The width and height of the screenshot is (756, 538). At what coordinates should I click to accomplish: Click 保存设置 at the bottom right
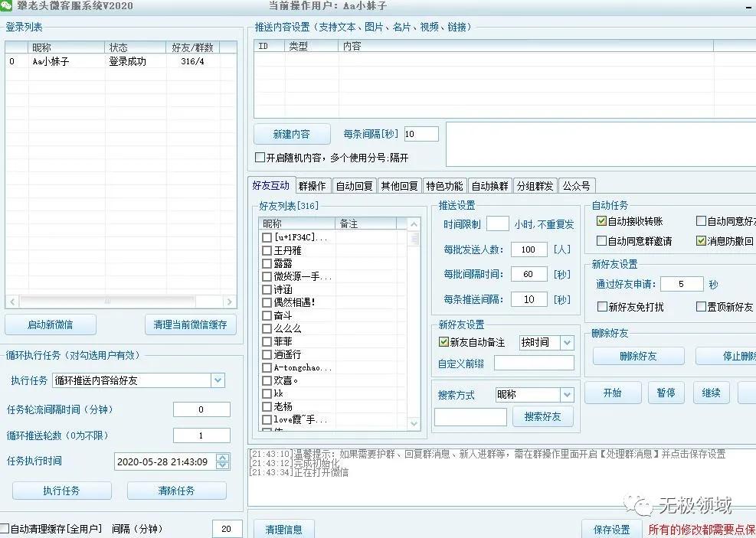[x=610, y=528]
